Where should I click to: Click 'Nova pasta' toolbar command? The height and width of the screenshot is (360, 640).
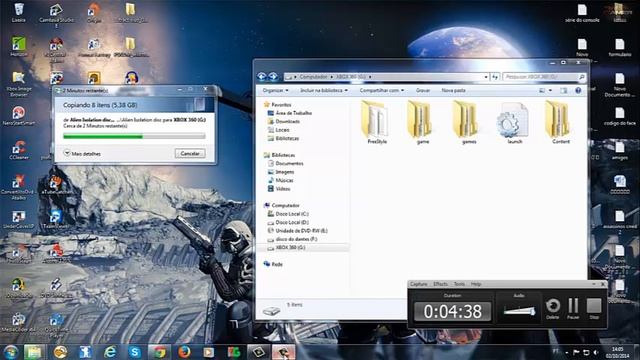[453, 90]
